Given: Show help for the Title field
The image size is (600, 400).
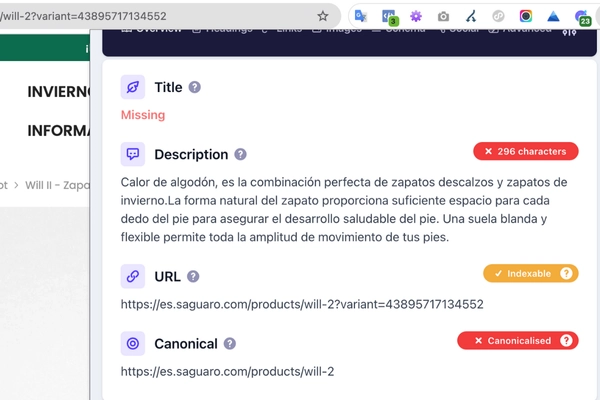Looking at the screenshot, I should [x=194, y=87].
